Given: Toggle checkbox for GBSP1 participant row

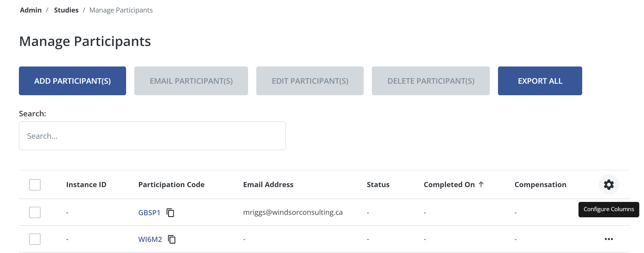Looking at the screenshot, I should (35, 212).
